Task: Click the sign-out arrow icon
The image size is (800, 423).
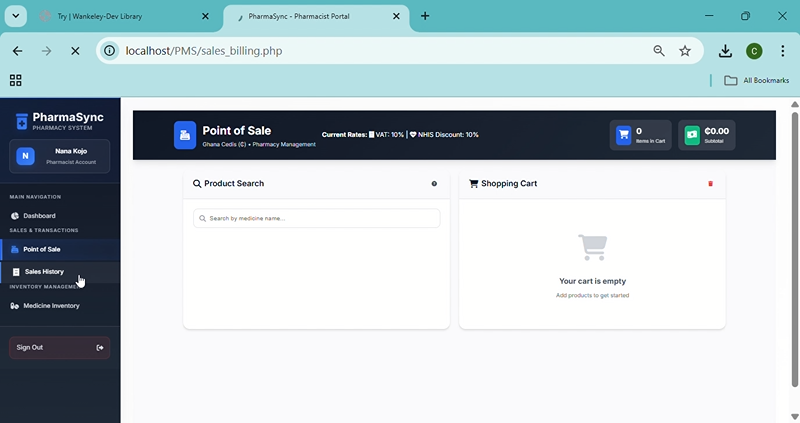Action: pyautogui.click(x=100, y=347)
